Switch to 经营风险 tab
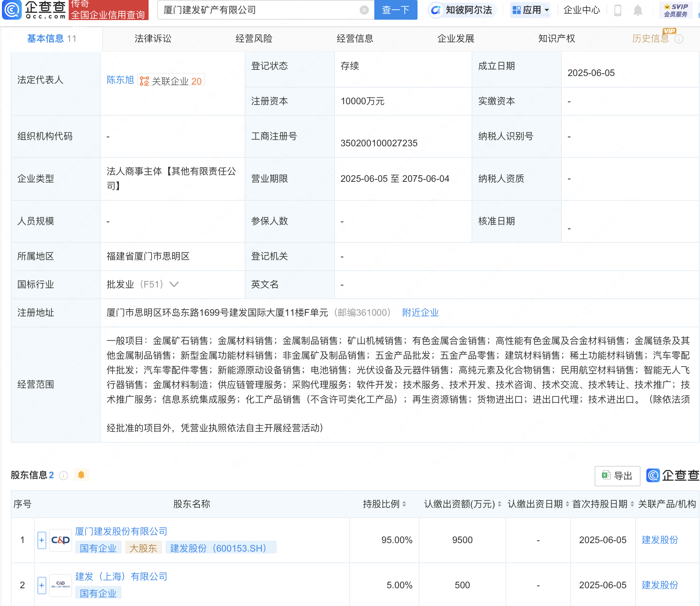This screenshot has width=700, height=606. pyautogui.click(x=254, y=39)
